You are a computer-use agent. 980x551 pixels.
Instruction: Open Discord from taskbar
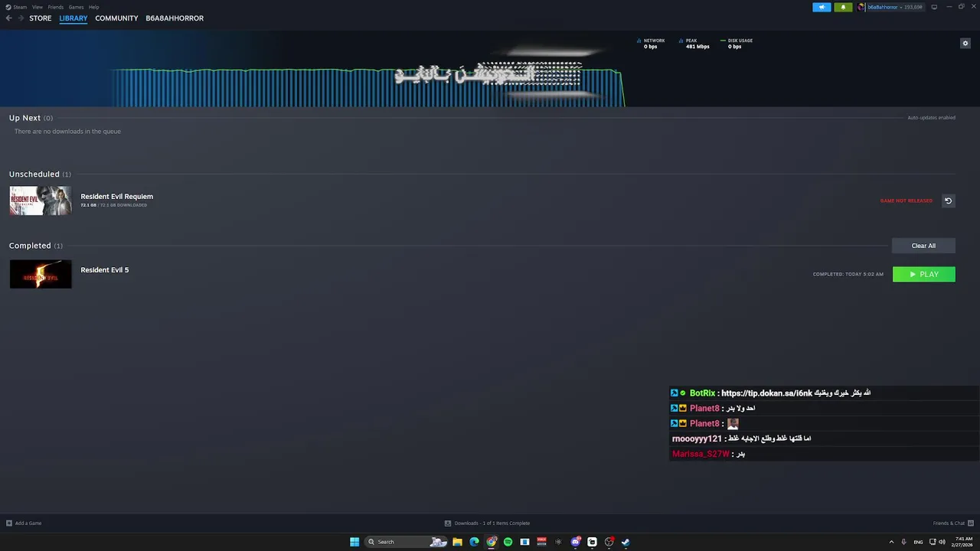(x=575, y=542)
